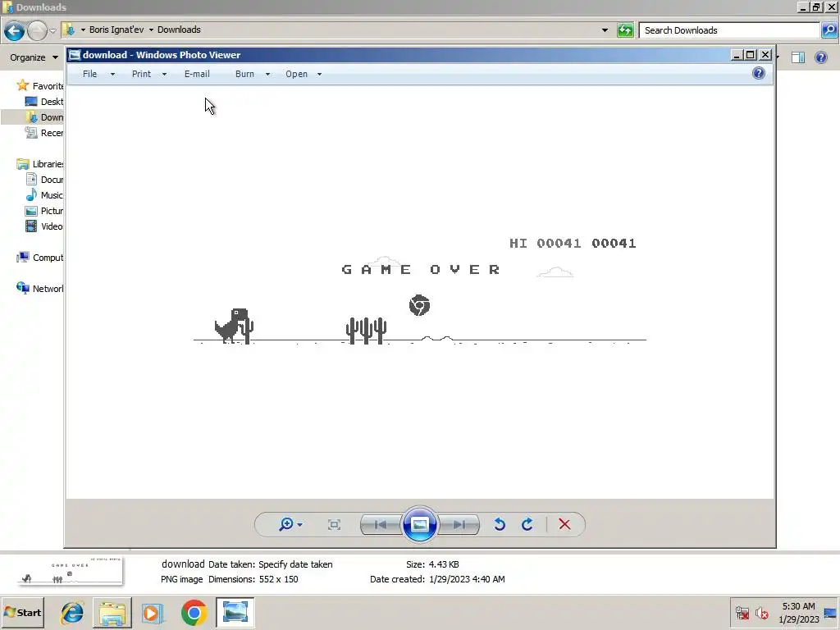This screenshot has width=840, height=630.
Task: Open Documents library in the navigation pane
Action: click(x=44, y=180)
